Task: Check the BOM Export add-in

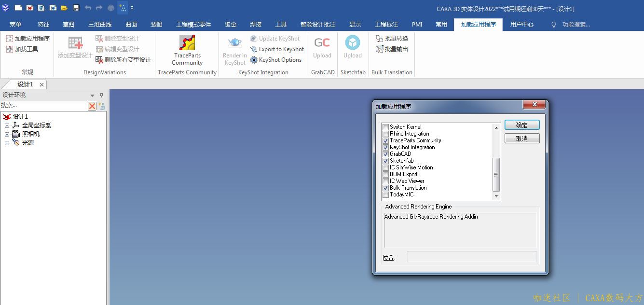Action: point(385,174)
